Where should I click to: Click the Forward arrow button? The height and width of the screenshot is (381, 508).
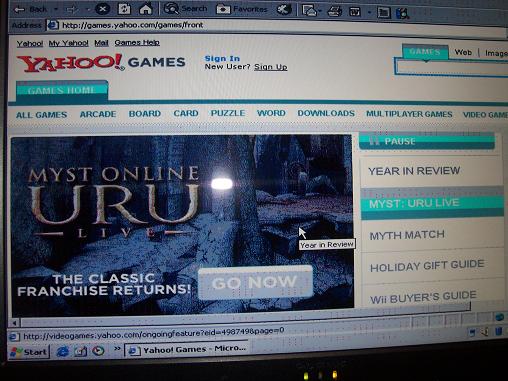click(72, 9)
